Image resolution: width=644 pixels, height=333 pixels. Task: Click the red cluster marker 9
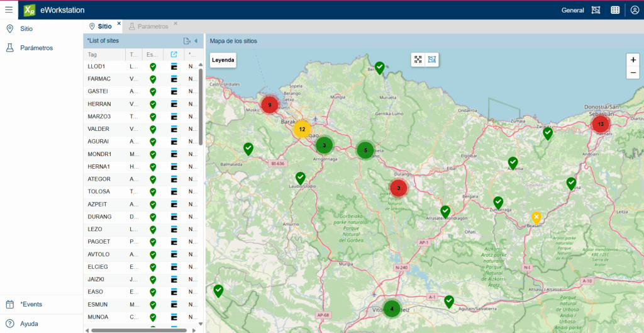(x=269, y=105)
